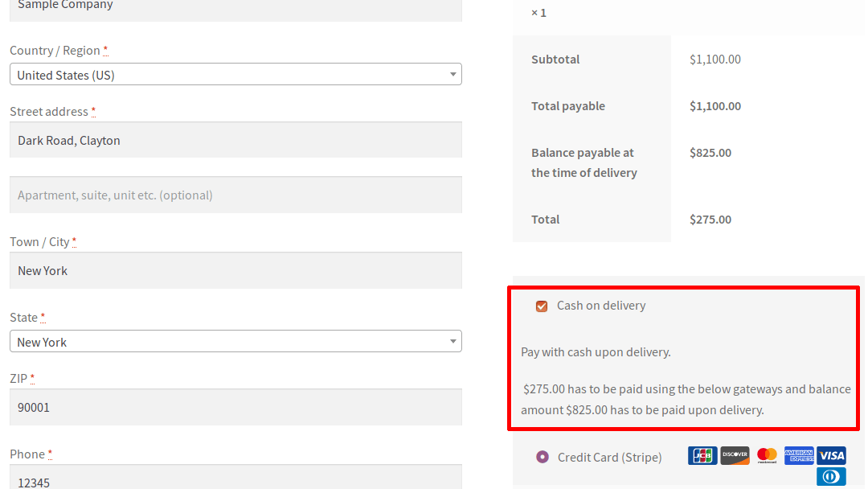Screen dimensions: 868x489
Task: Open the State dropdown
Action: pyautogui.click(x=235, y=341)
